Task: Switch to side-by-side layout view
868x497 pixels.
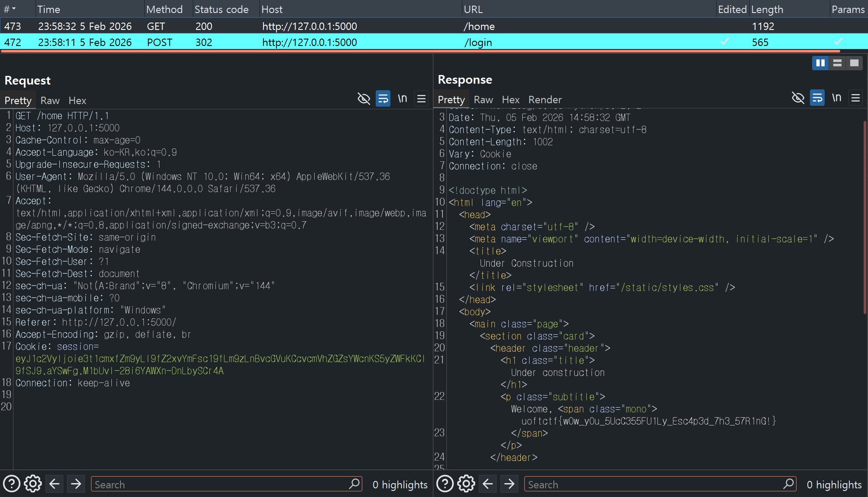Action: click(820, 63)
